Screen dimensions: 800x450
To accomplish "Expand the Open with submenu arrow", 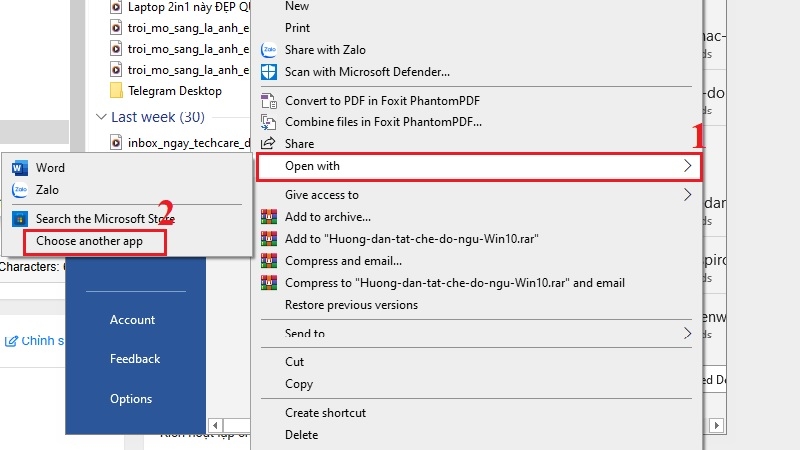I will tap(687, 166).
